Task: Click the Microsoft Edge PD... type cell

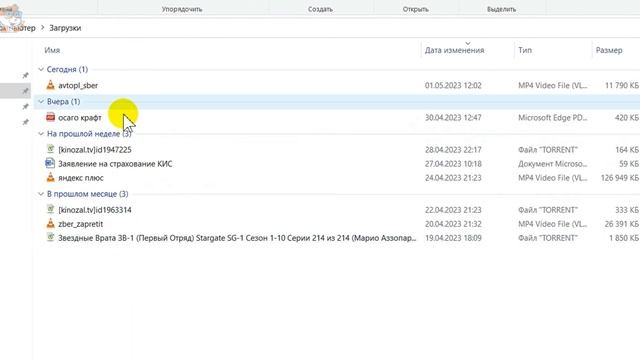Action: (x=553, y=118)
